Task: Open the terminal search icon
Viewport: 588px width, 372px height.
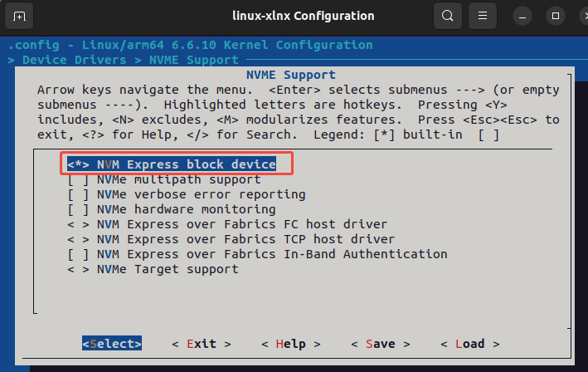Action: click(447, 16)
